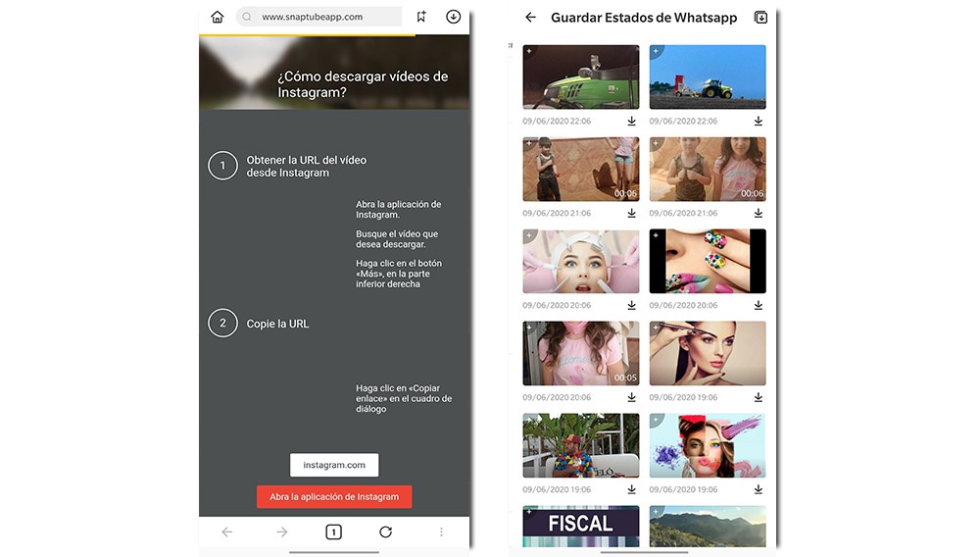Reload the page with the refresh icon

pos(385,532)
